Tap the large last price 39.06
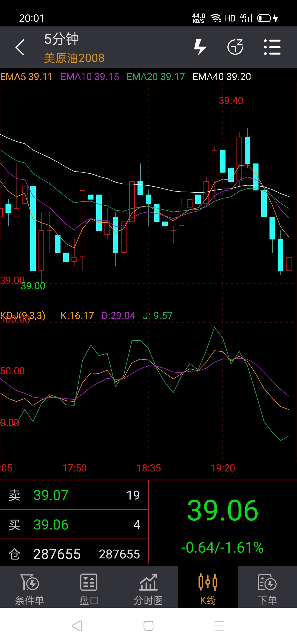The height and width of the screenshot is (644, 297). click(x=223, y=511)
